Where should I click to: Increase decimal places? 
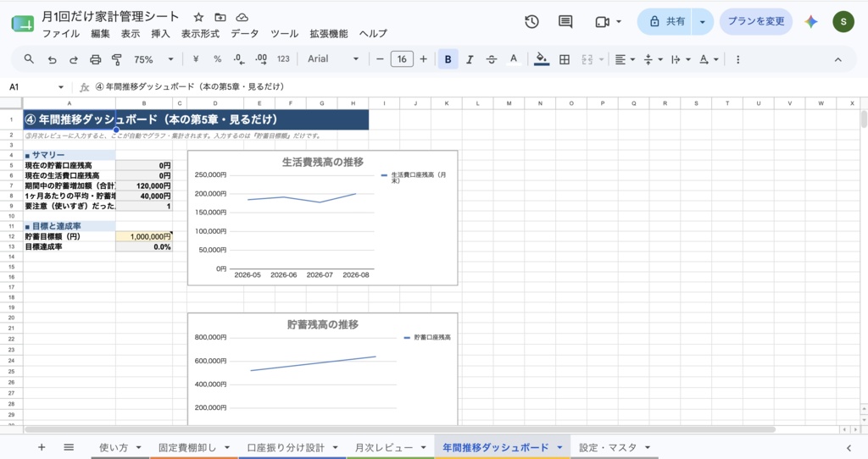pyautogui.click(x=261, y=59)
